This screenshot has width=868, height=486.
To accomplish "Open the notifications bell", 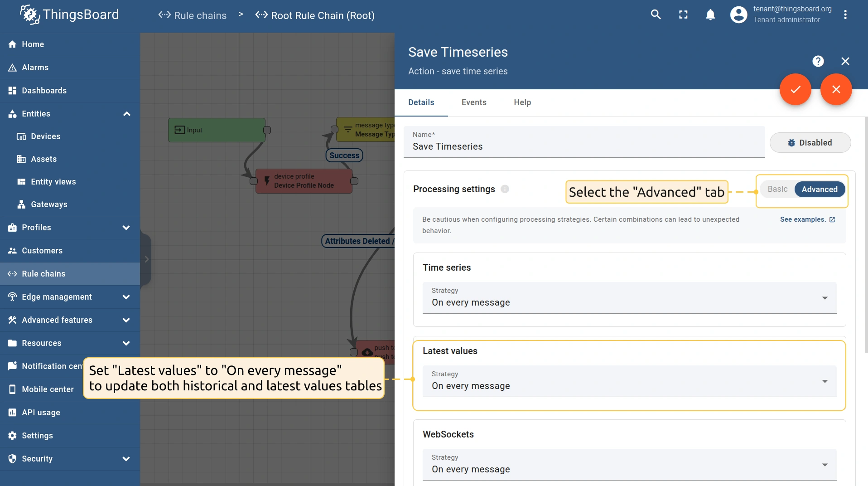I will (x=710, y=15).
